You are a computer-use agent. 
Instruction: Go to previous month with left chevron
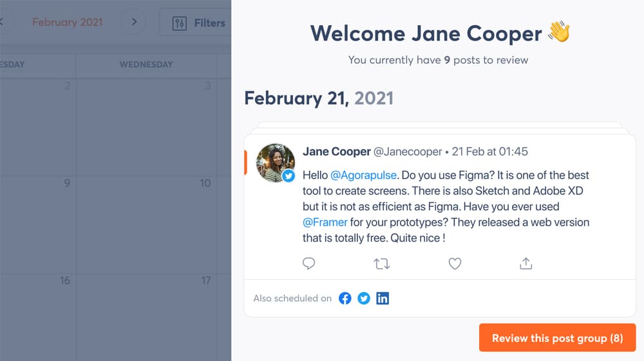pyautogui.click(x=2, y=22)
